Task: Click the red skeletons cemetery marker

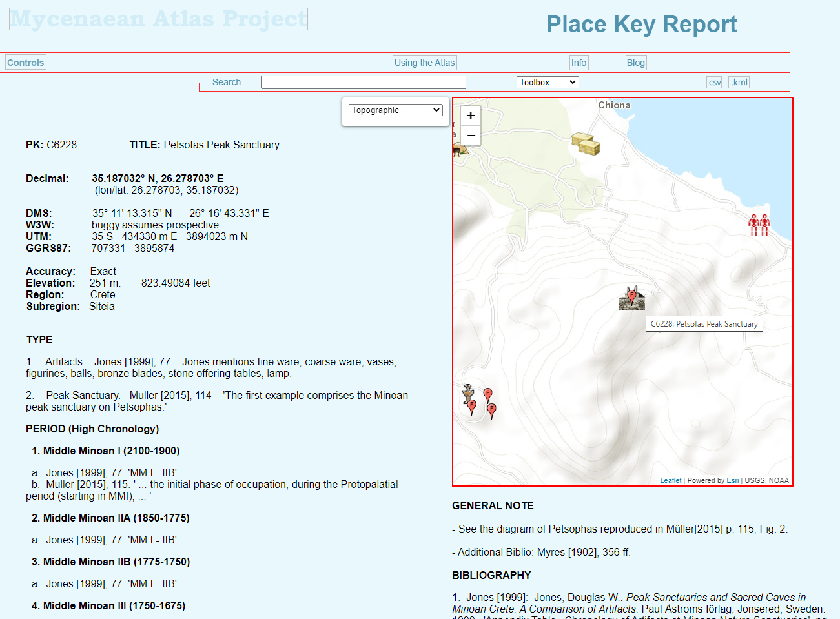Action: [x=759, y=225]
